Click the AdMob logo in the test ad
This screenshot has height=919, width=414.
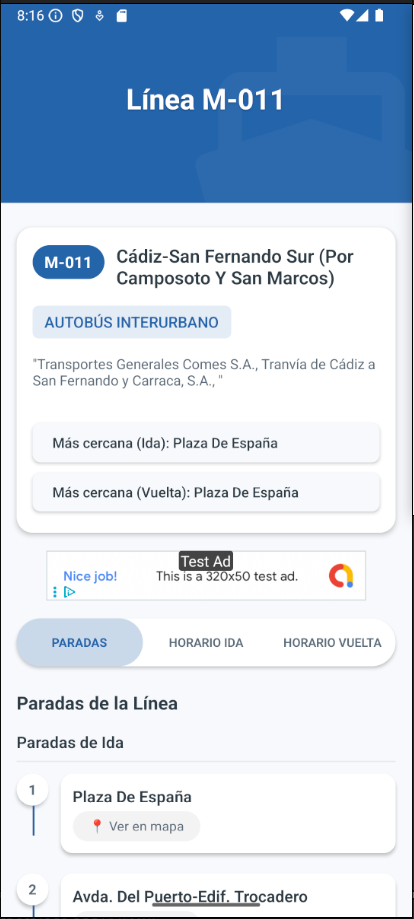coord(341,576)
